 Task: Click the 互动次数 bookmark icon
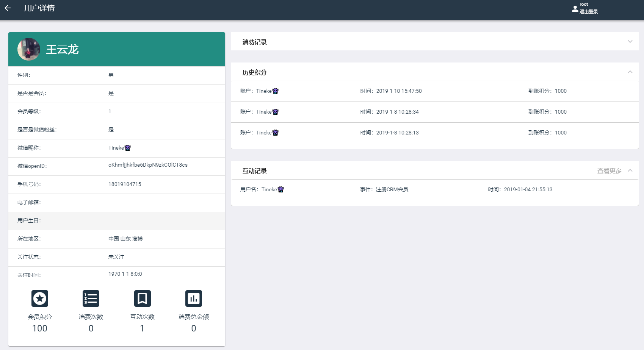point(142,298)
